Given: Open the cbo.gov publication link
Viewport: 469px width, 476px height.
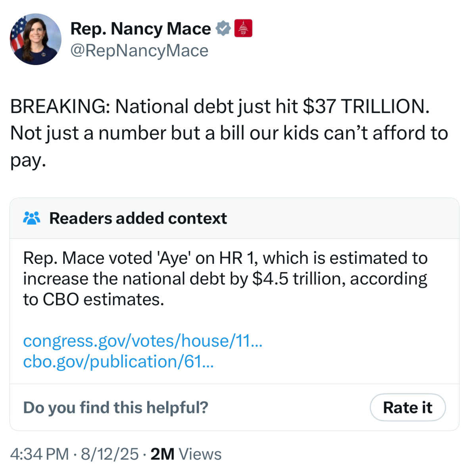Looking at the screenshot, I should (119, 361).
